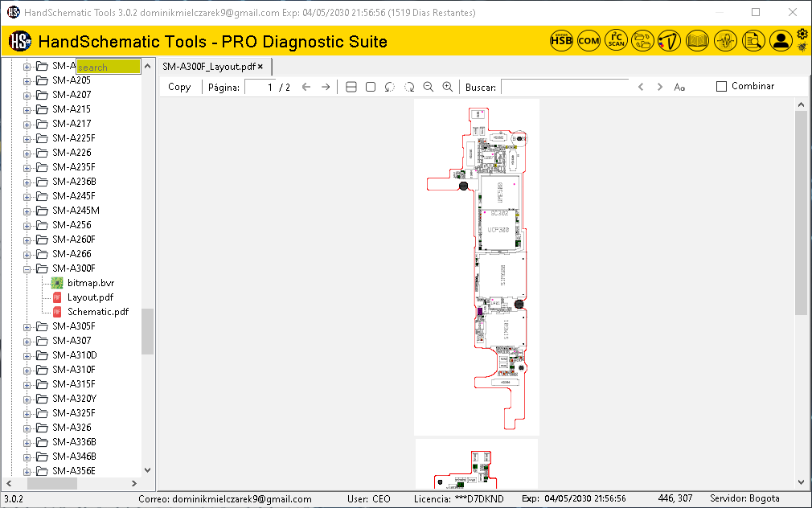This screenshot has height=508, width=812.
Task: Open the bitmap.bvr file
Action: [x=91, y=283]
